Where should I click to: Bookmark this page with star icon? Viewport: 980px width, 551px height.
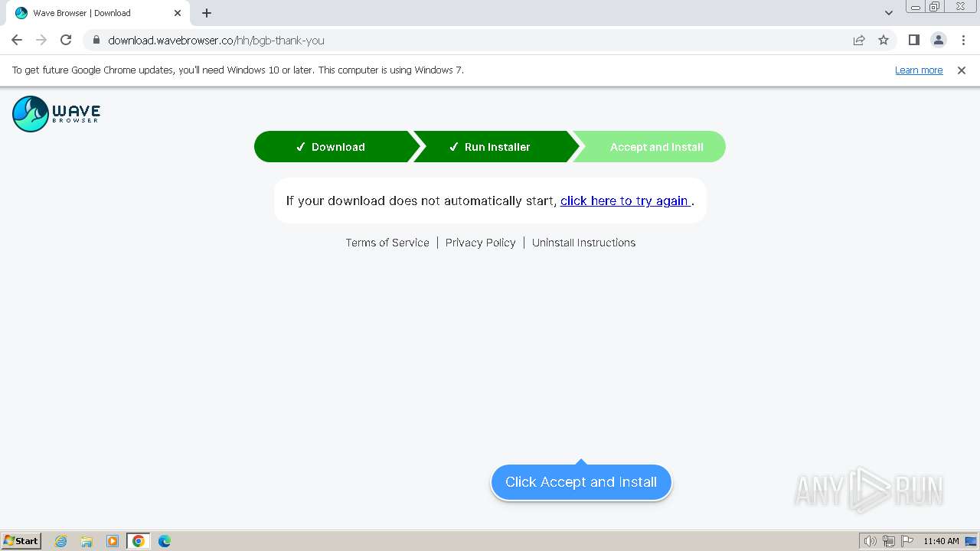[884, 40]
